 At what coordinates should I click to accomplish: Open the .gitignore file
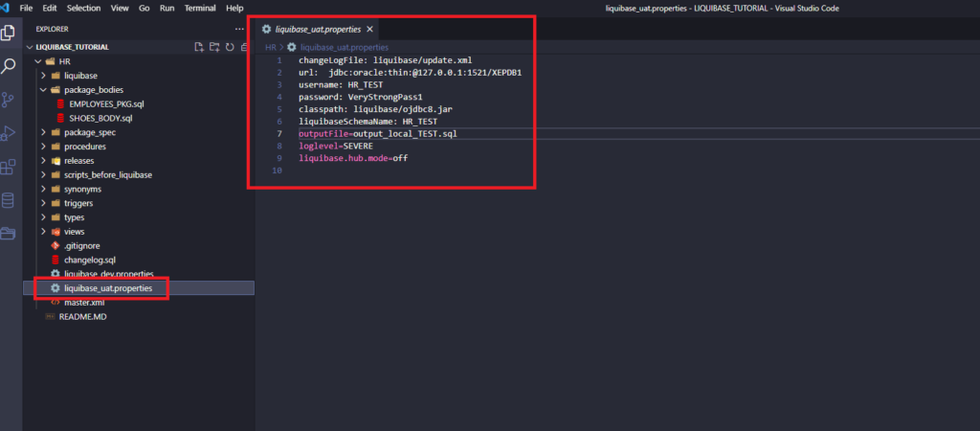(82, 246)
